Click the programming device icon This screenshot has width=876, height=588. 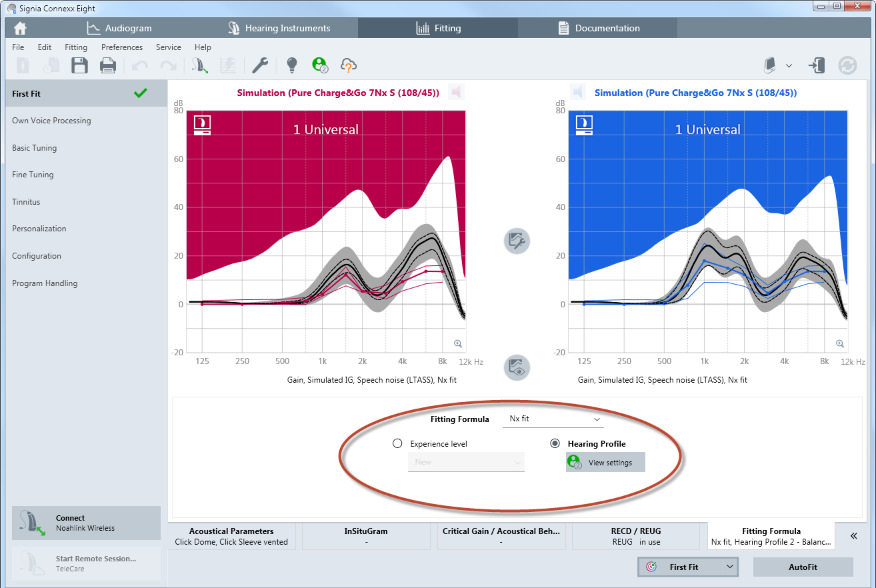(770, 65)
